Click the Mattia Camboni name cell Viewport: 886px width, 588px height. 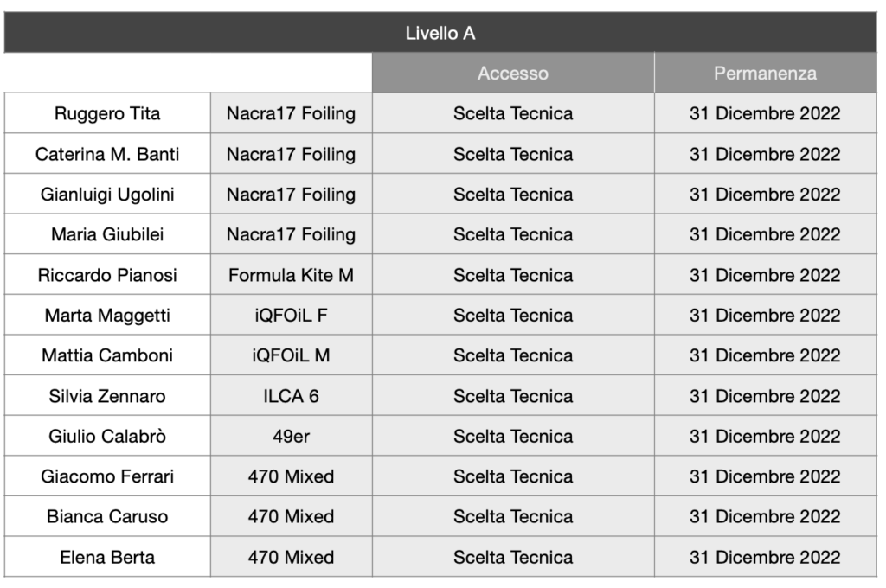pos(107,355)
